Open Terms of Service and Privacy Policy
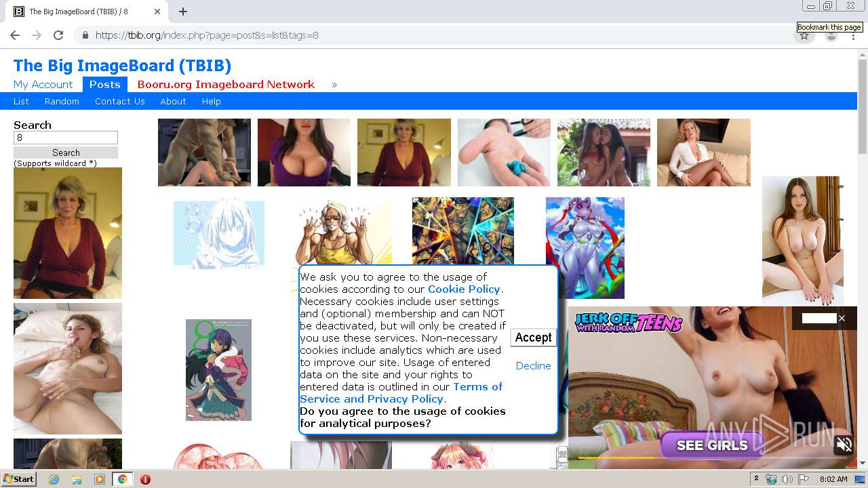The image size is (868, 488). [x=401, y=393]
